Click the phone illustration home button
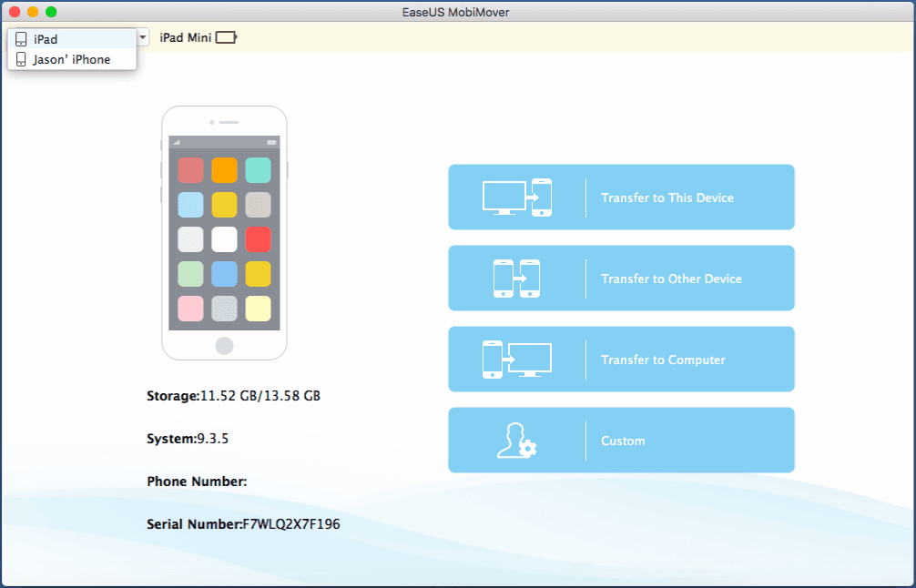916x588 pixels. [224, 346]
